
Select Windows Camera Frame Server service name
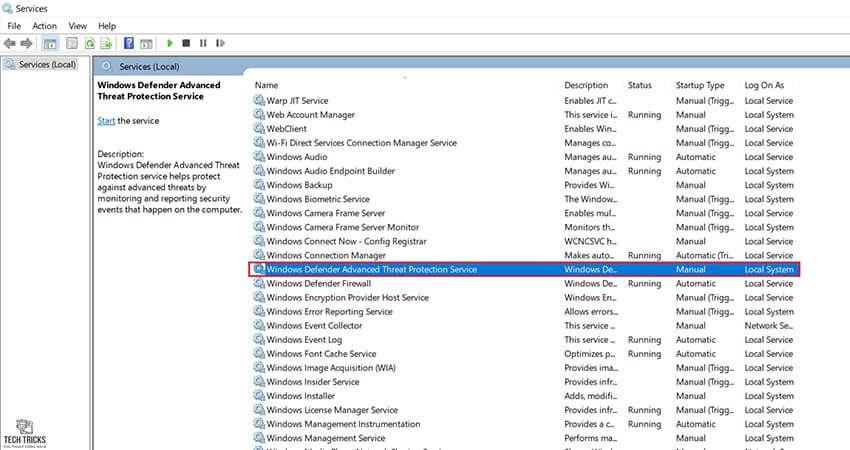pyautogui.click(x=326, y=213)
